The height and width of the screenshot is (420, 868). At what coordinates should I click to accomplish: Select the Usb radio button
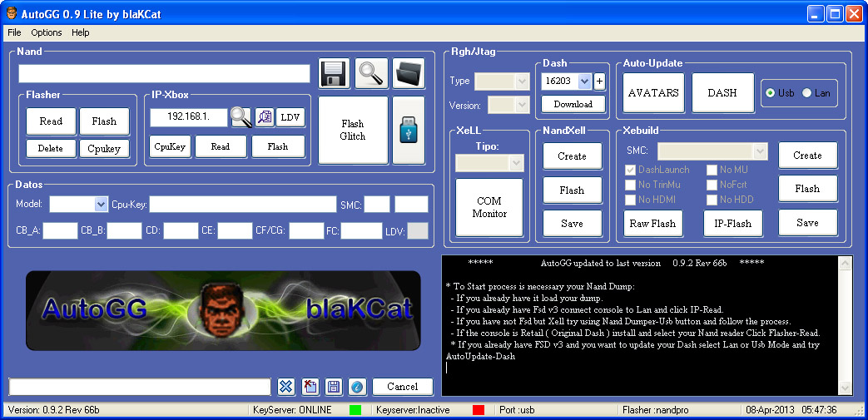pyautogui.click(x=771, y=93)
